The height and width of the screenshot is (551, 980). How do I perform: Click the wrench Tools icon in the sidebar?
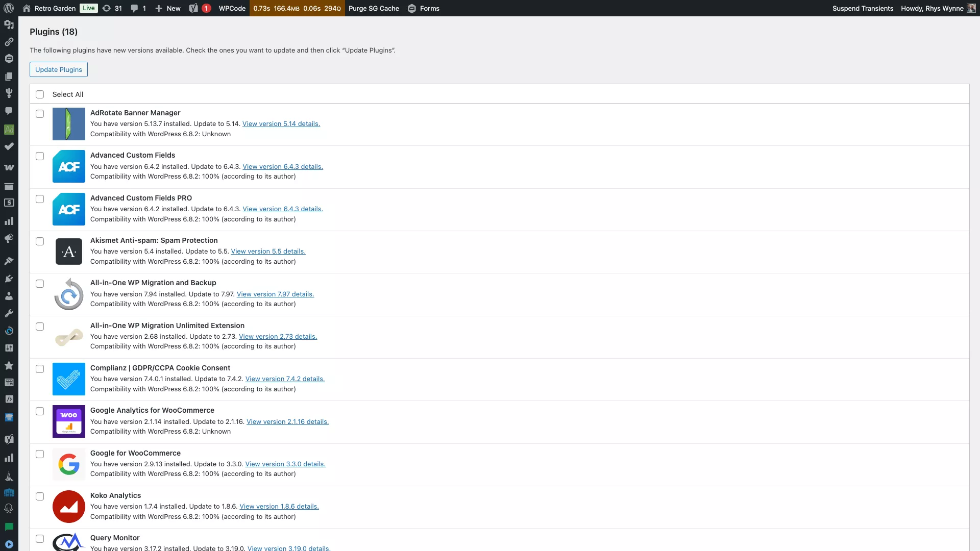click(9, 313)
